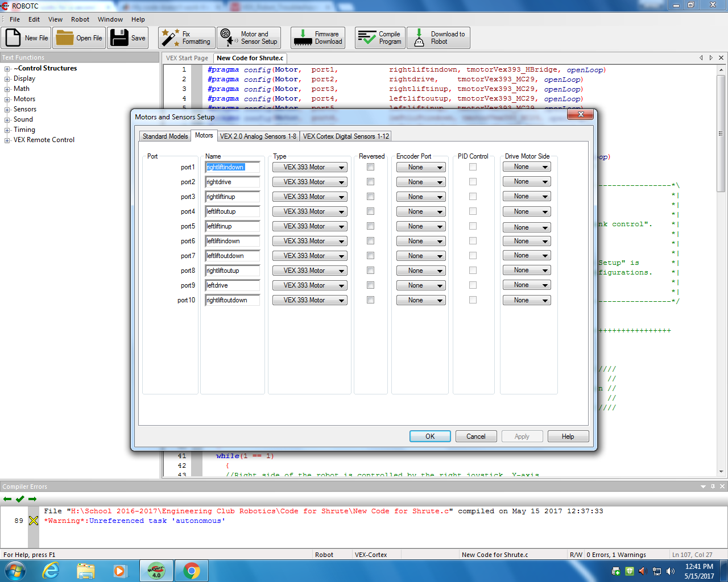This screenshot has width=728, height=582.
Task: Open the File menu
Action: pyautogui.click(x=15, y=19)
